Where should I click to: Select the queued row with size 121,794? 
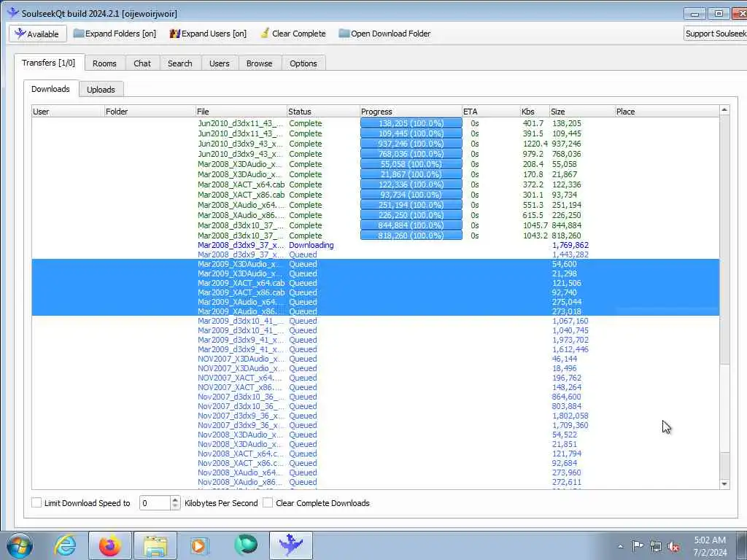[376, 454]
